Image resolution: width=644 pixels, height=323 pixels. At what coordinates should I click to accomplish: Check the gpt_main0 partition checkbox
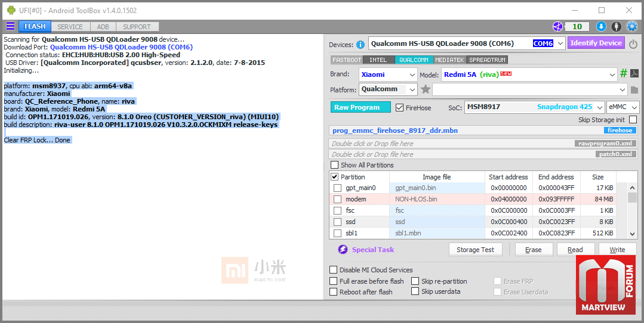coord(338,188)
